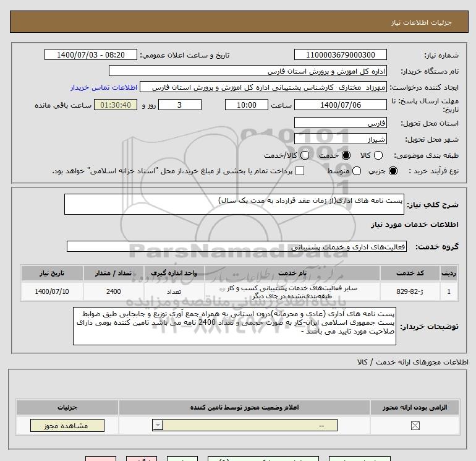
Task: Click the announcement date field 1400/07/03 - 08:20
Action: [91, 54]
